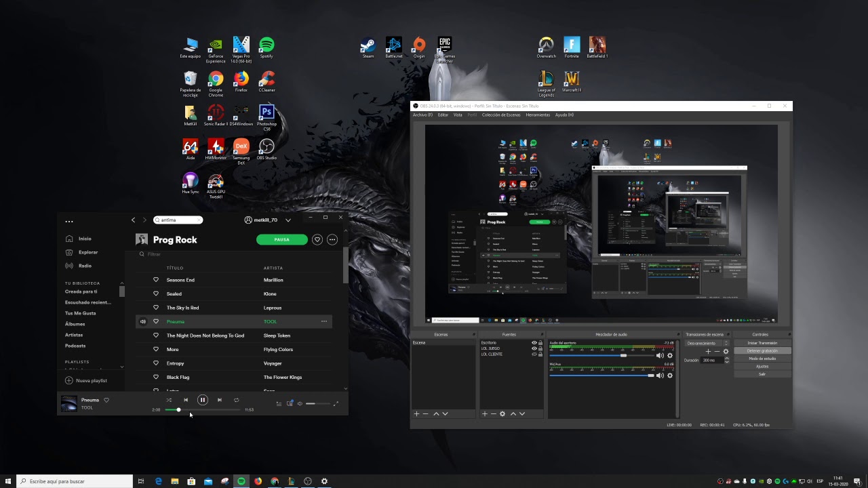The height and width of the screenshot is (488, 868).
Task: Open Modo de estudio in OBS
Action: coord(762,359)
